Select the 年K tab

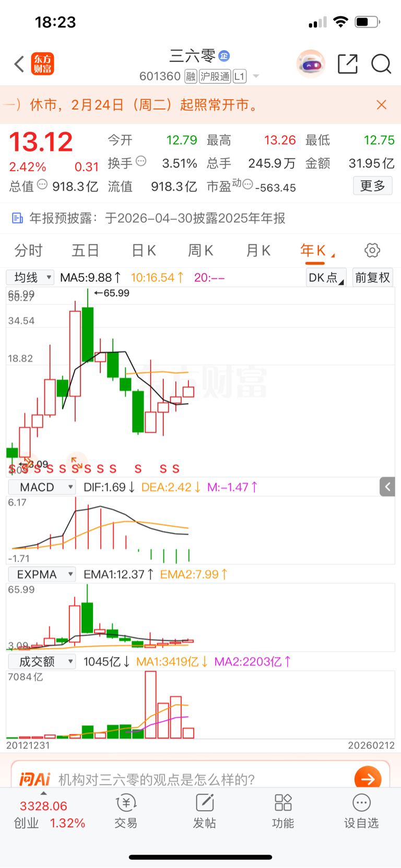(x=313, y=251)
